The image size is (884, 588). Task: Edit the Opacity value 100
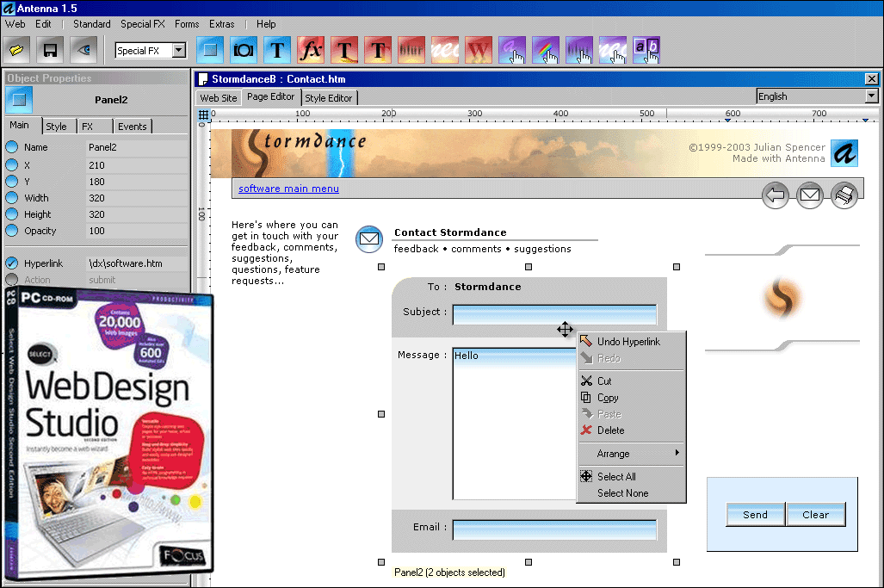click(138, 231)
